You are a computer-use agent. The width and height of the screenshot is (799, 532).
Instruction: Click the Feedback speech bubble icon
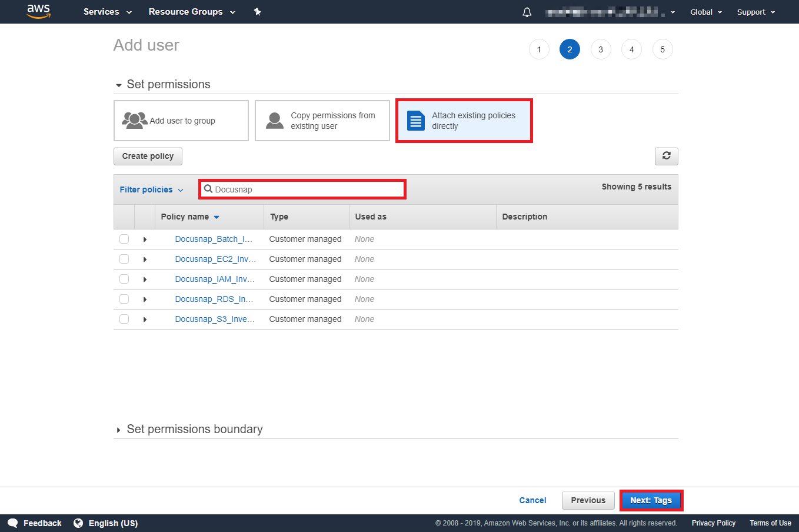tap(13, 523)
